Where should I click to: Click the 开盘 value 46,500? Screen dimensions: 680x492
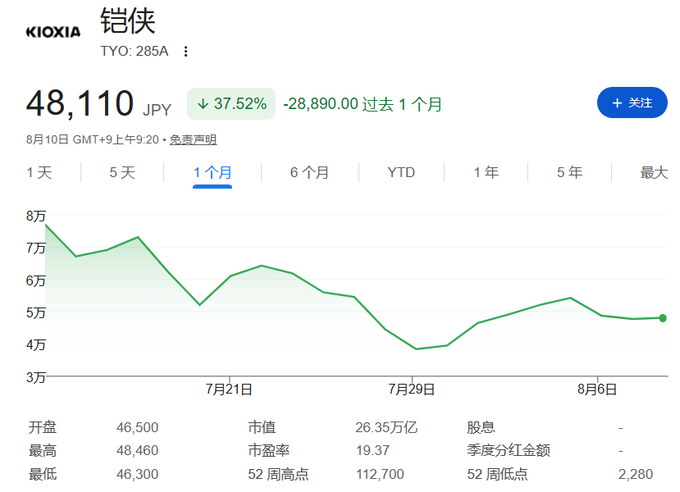tap(137, 427)
